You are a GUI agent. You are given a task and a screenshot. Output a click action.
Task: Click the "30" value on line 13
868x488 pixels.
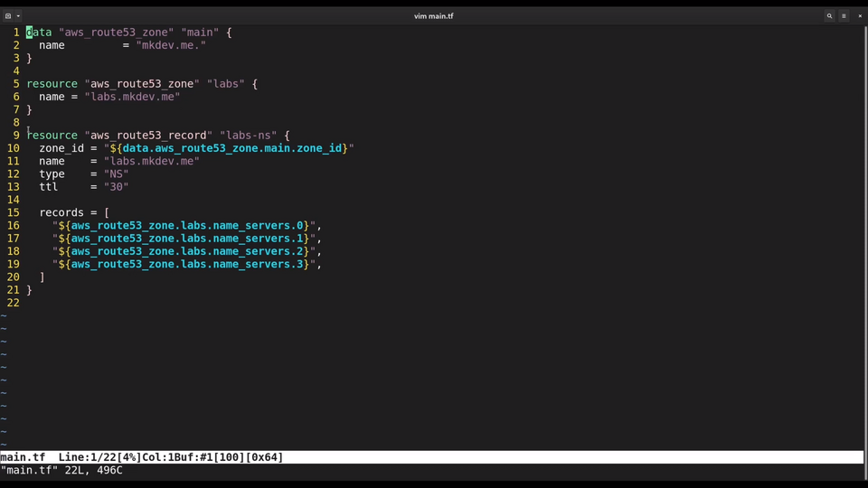117,186
